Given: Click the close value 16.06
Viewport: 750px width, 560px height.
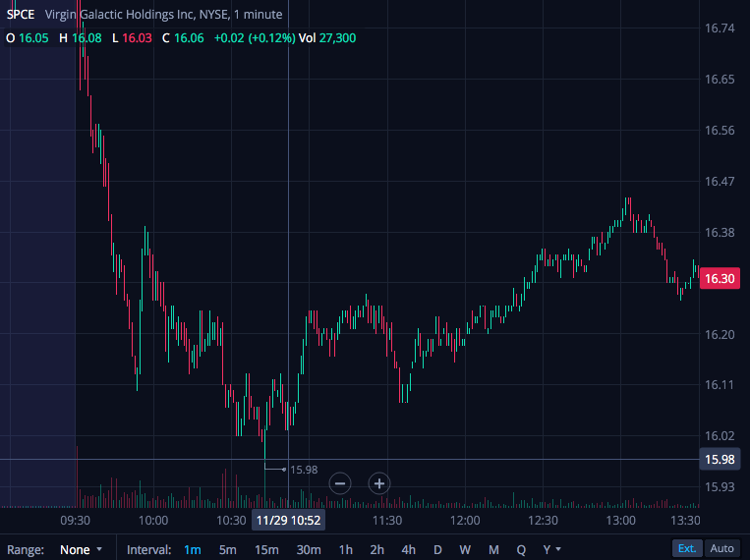Looking at the screenshot, I should [189, 37].
